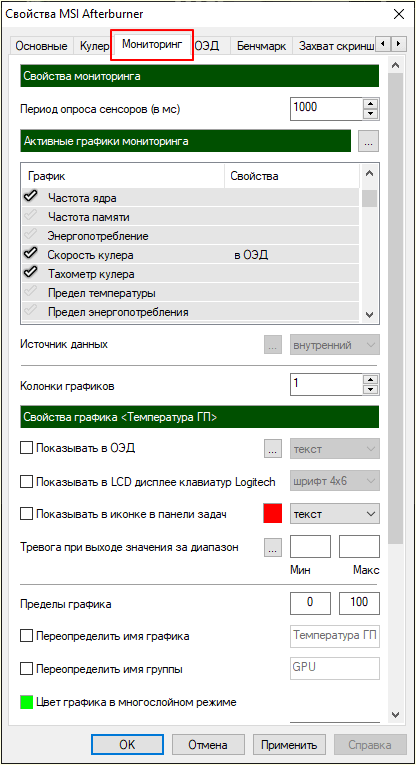Click the Мин alarm value field
This screenshot has height=765, width=416.
point(311,546)
